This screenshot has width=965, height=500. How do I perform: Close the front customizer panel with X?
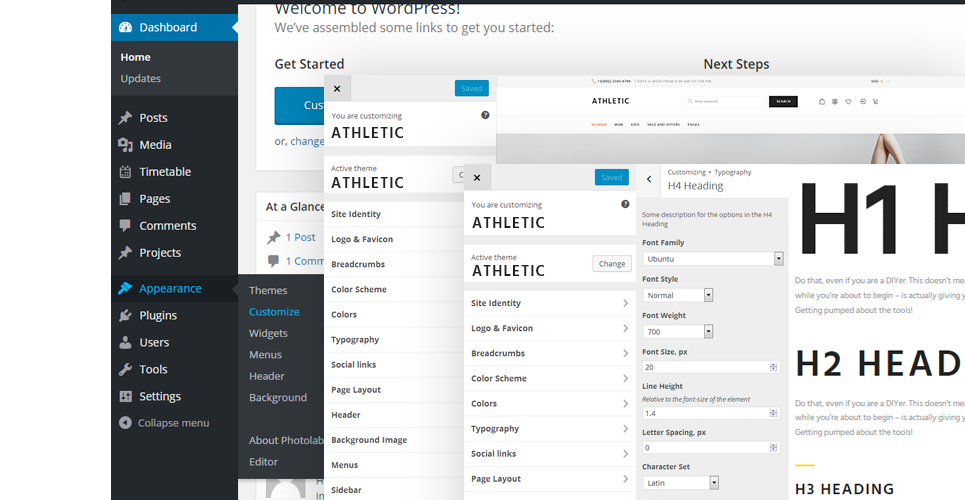477,178
